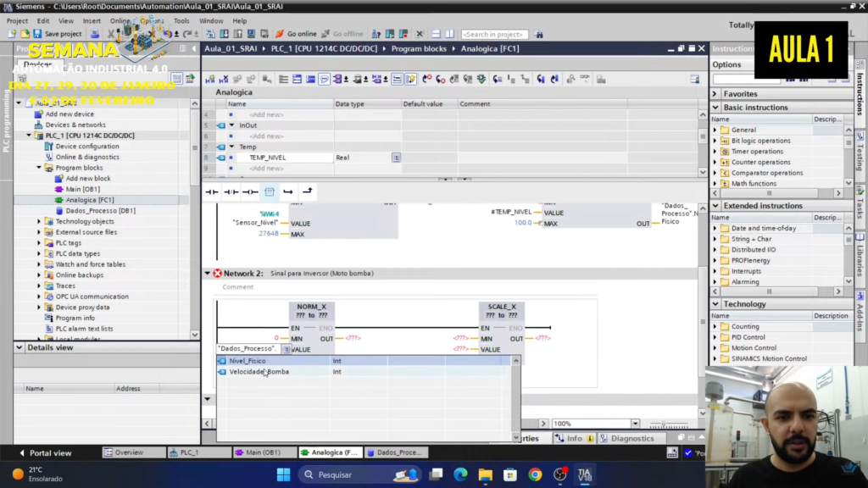Click the greyed Go offline button
Screen dimensions: 868x488
pos(342,34)
